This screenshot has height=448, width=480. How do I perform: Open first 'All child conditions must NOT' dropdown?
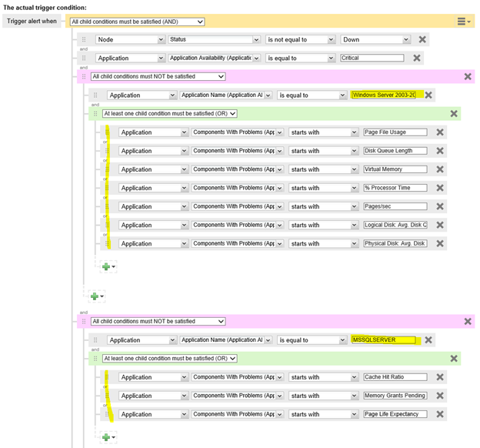coord(158,76)
